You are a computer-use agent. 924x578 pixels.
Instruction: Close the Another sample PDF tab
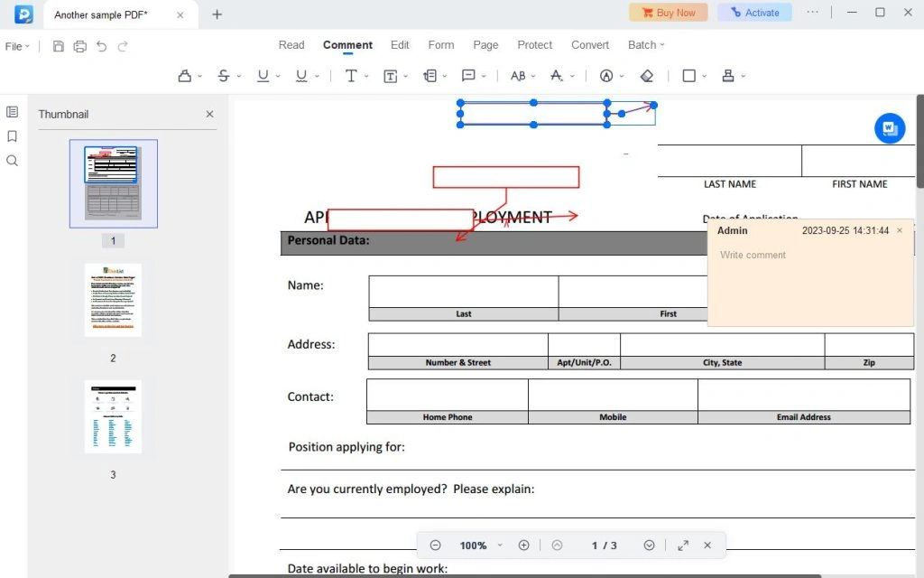point(180,14)
